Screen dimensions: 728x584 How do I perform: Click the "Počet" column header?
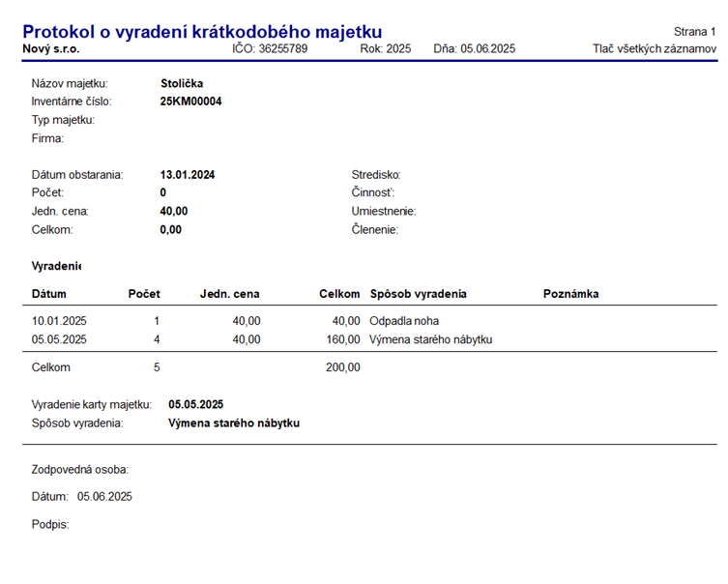click(x=144, y=294)
